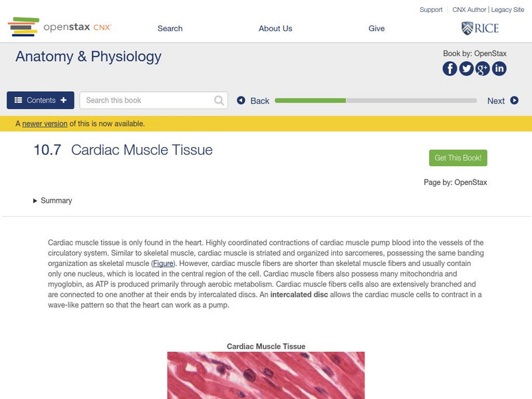Open the Search menu item

pyautogui.click(x=170, y=29)
